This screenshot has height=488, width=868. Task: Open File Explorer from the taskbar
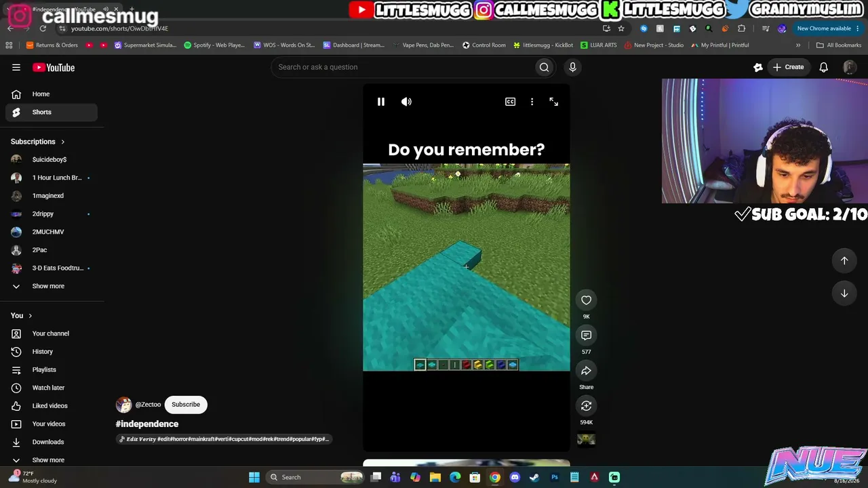pos(435,477)
